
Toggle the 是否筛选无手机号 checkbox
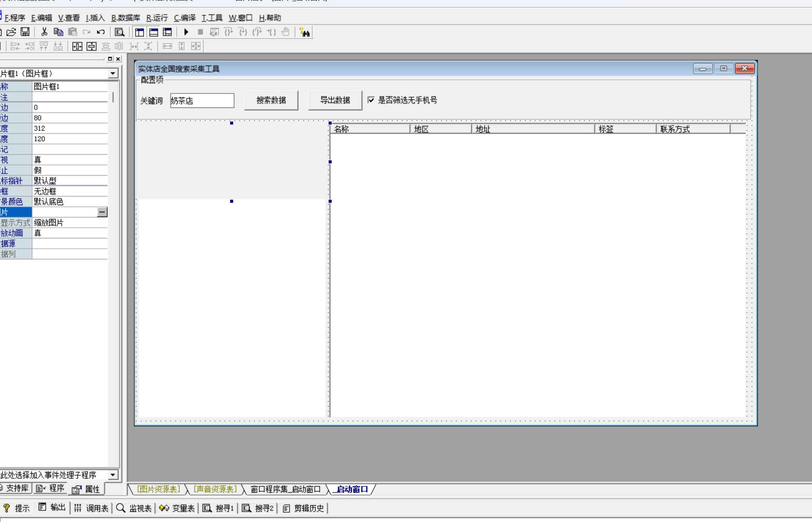[371, 100]
